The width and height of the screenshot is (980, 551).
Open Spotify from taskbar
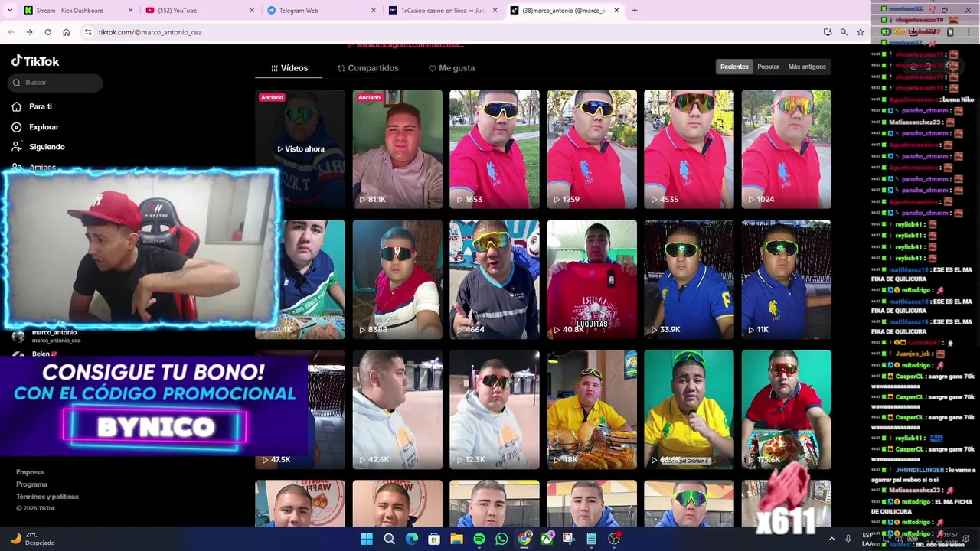point(479,539)
